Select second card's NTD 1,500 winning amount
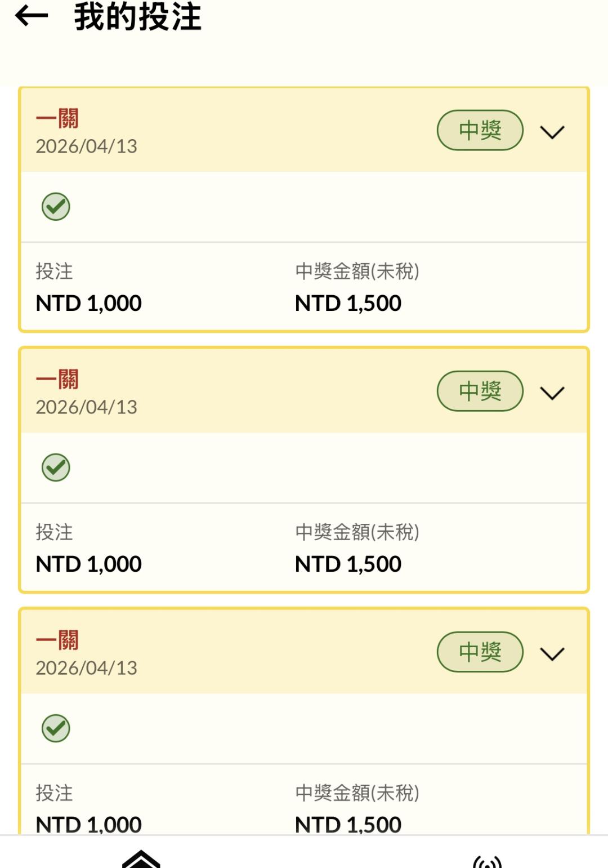Viewport: 608px width, 868px height. (348, 564)
